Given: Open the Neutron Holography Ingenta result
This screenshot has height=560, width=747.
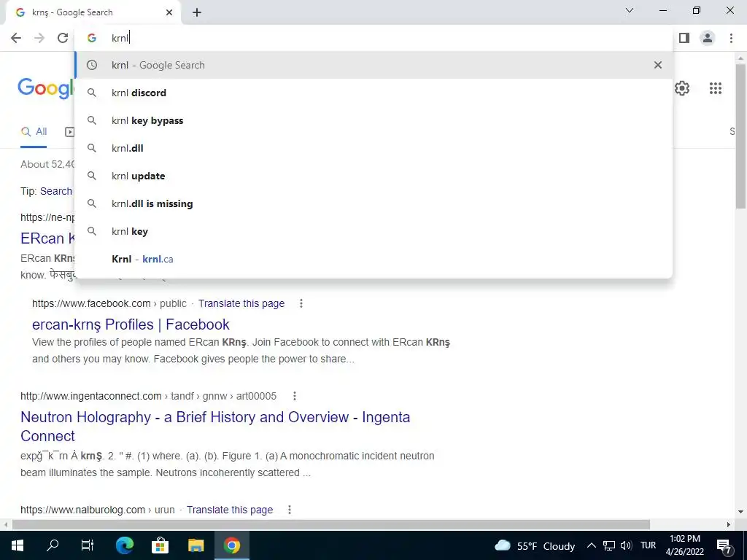Looking at the screenshot, I should click(x=215, y=426).
